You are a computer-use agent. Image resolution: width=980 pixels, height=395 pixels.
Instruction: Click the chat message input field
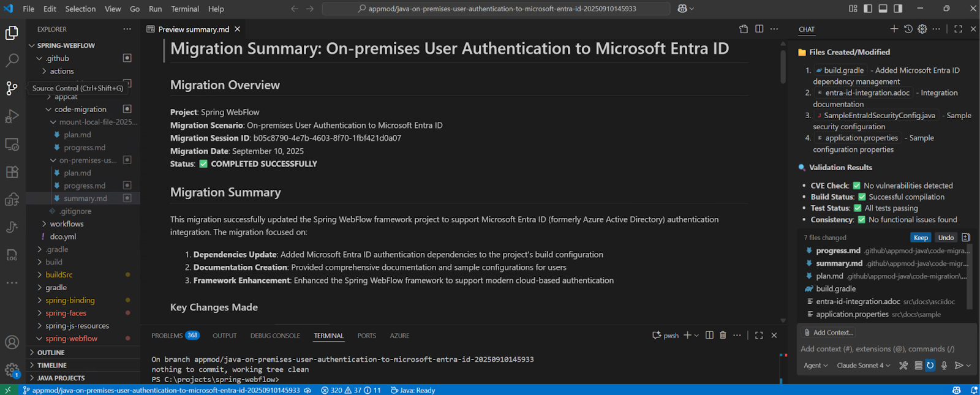882,349
